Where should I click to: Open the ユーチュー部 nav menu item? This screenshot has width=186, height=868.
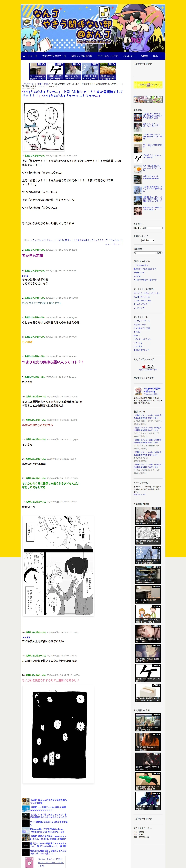[x=30, y=56]
